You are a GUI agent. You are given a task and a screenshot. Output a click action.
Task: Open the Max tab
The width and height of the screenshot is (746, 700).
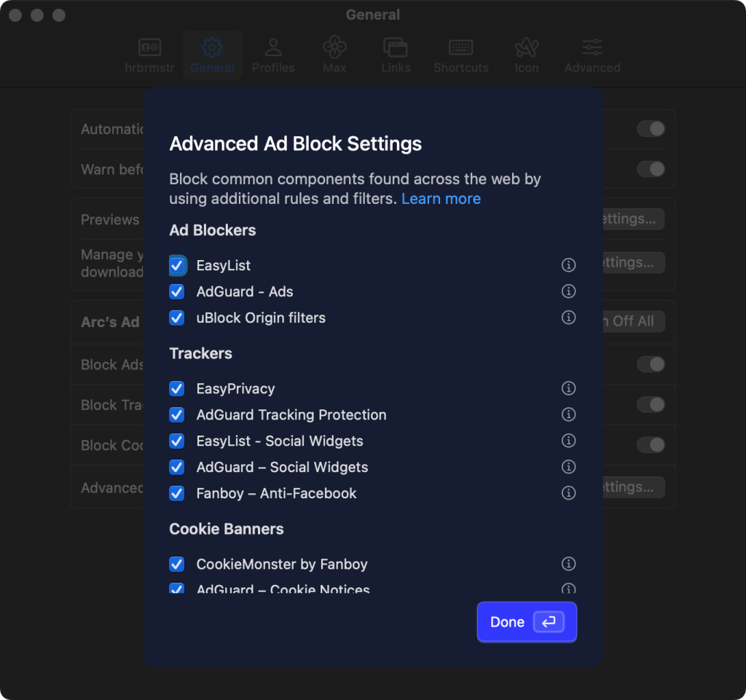pos(334,56)
